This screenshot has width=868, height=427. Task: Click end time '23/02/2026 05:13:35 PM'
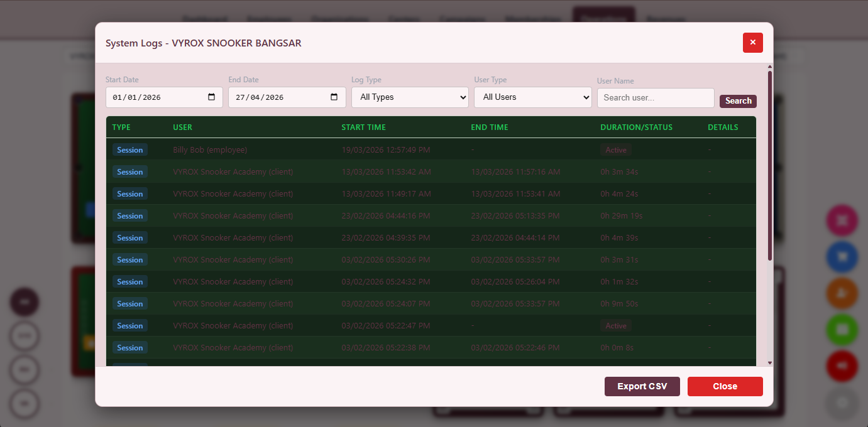click(515, 216)
